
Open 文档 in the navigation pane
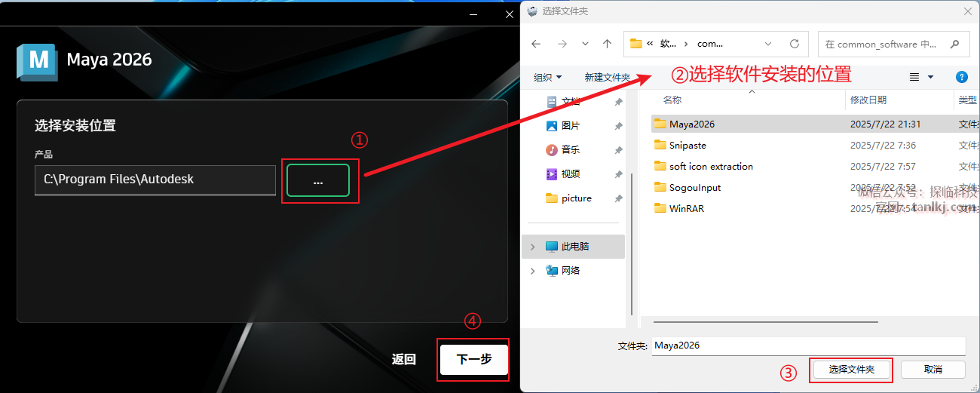tap(571, 102)
